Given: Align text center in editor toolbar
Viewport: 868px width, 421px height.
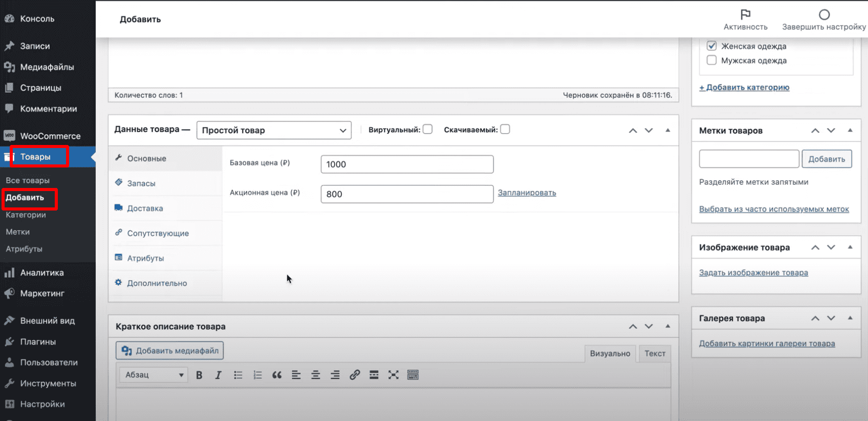Looking at the screenshot, I should pyautogui.click(x=316, y=375).
